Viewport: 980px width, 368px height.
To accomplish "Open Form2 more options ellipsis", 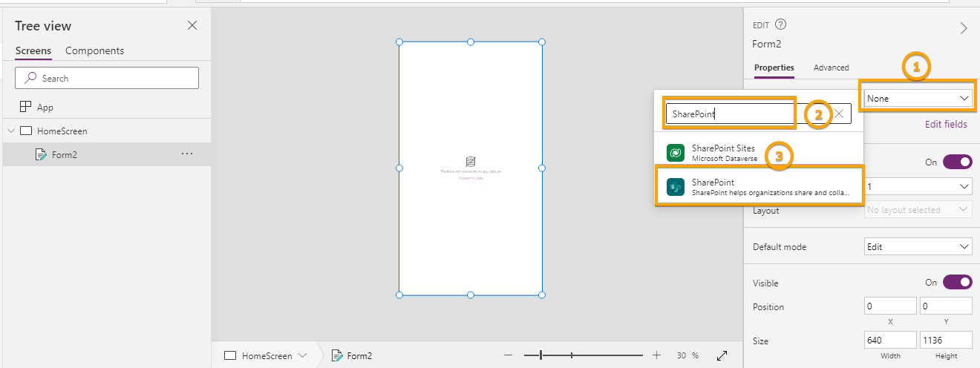I will (187, 154).
